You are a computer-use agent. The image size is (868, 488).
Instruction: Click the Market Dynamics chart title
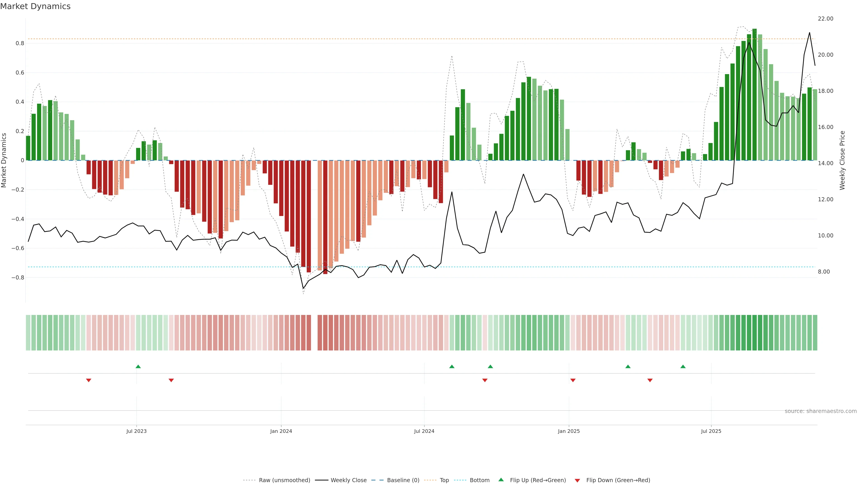(35, 6)
